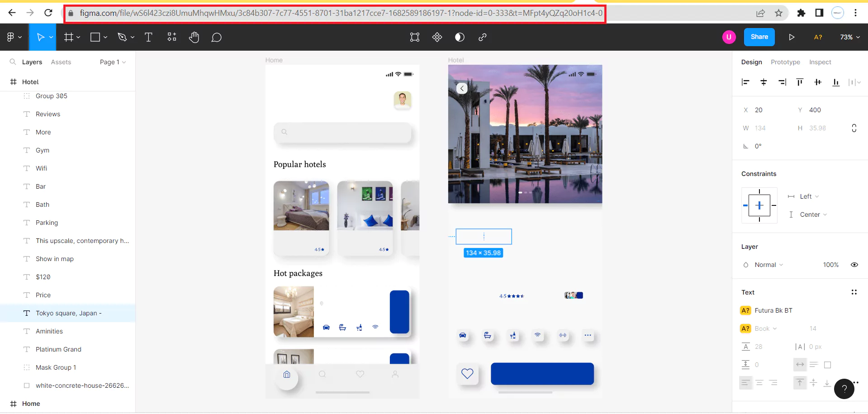The width and height of the screenshot is (868, 414).
Task: Select the Move tool
Action: [40, 37]
